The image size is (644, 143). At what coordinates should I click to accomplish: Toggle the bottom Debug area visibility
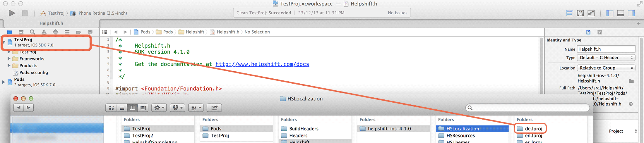(621, 13)
